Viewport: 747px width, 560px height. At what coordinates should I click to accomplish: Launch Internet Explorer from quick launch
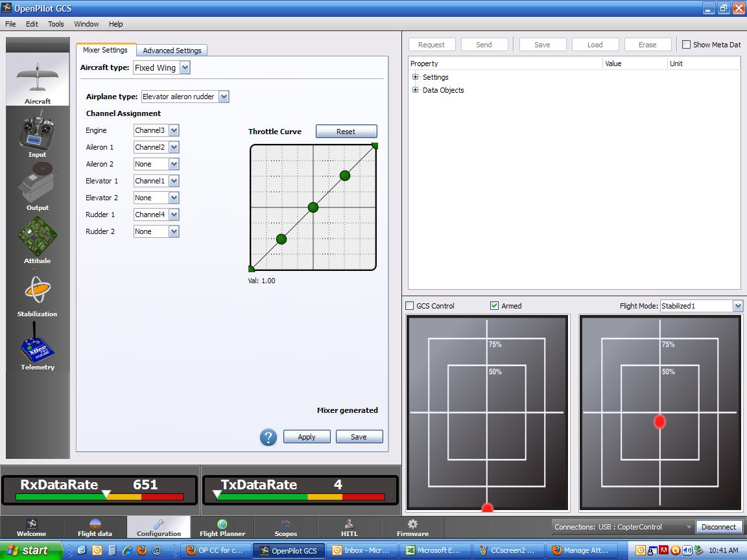(127, 550)
